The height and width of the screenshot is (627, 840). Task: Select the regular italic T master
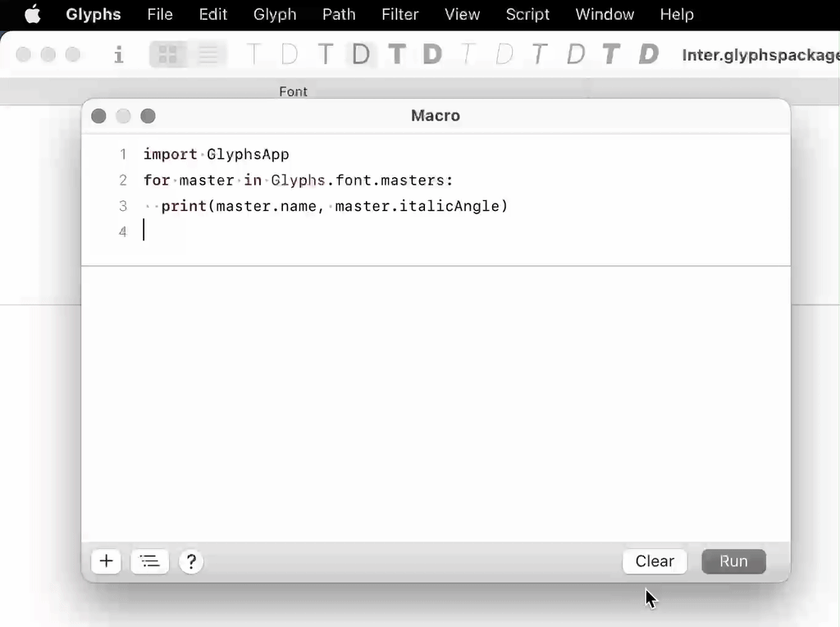[x=540, y=54]
